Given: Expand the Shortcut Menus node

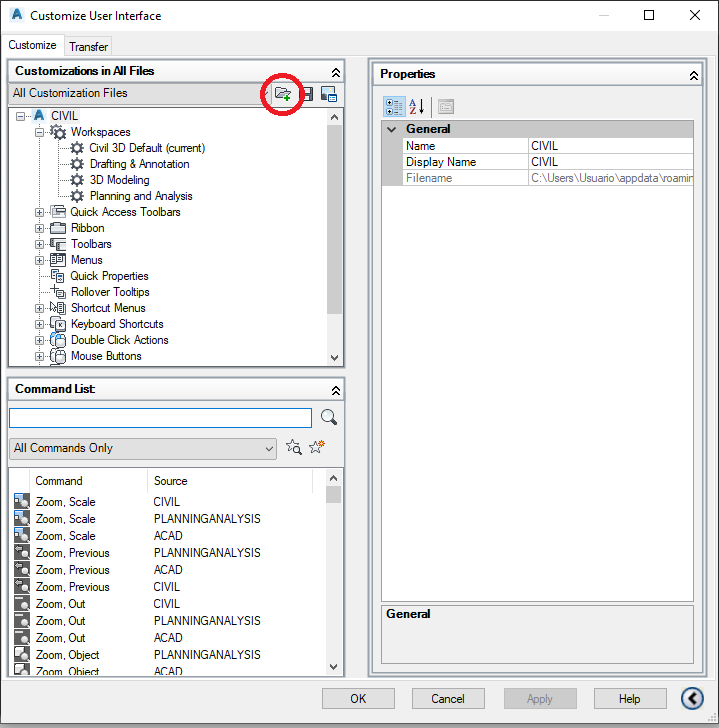Looking at the screenshot, I should pyautogui.click(x=39, y=308).
